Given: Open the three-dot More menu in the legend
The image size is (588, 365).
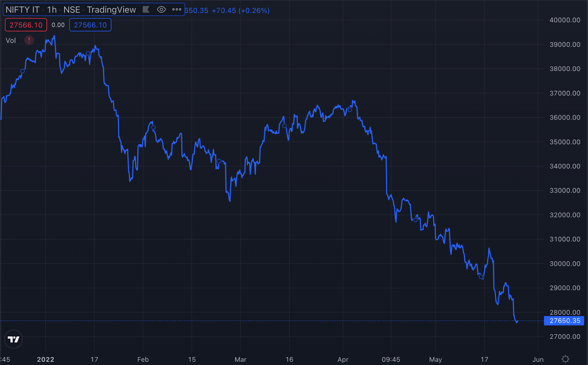Looking at the screenshot, I should pyautogui.click(x=177, y=10).
